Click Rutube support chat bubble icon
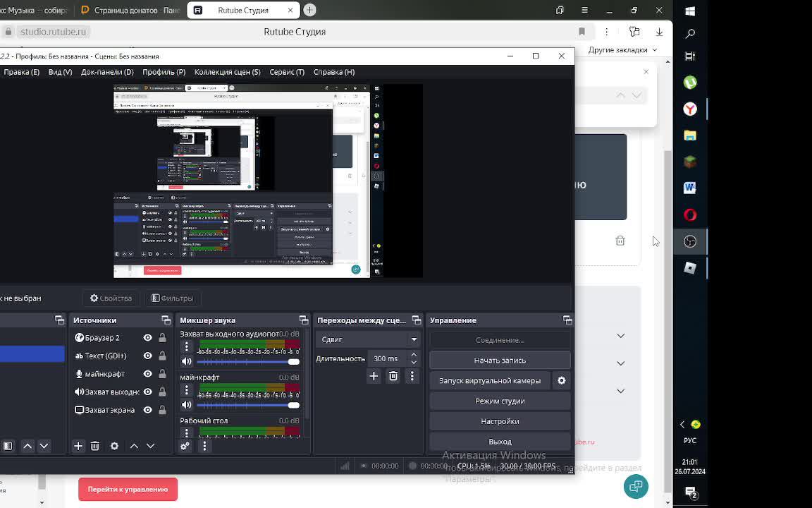Screen dimensions: 812x508 click(x=636, y=486)
